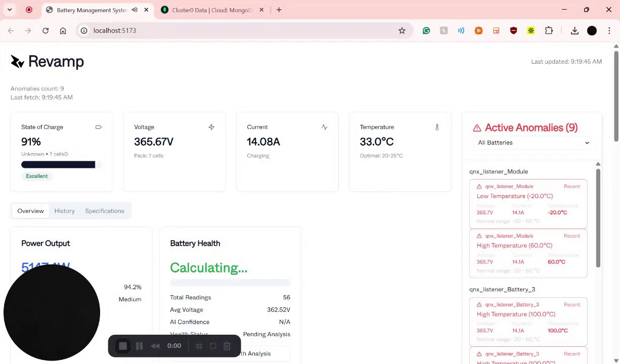Image resolution: width=620 pixels, height=364 pixels.
Task: Click the 100.0°C temperature reading
Action: coord(558,331)
